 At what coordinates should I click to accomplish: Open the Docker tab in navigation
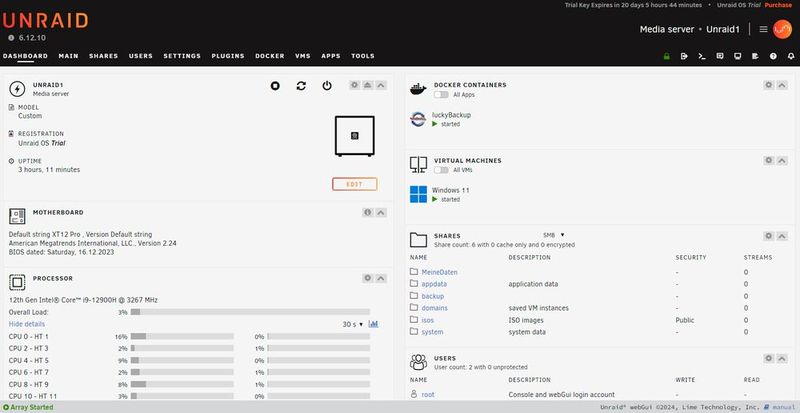coord(270,56)
